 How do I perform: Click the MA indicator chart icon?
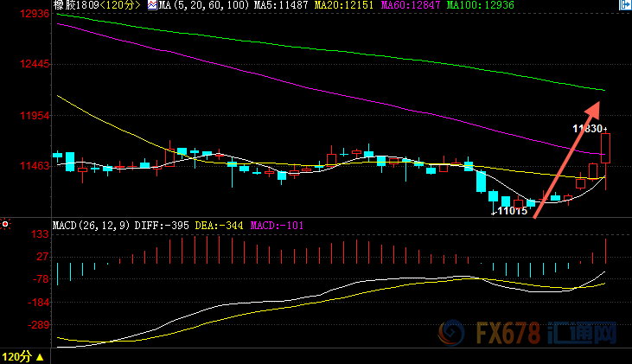(152, 5)
